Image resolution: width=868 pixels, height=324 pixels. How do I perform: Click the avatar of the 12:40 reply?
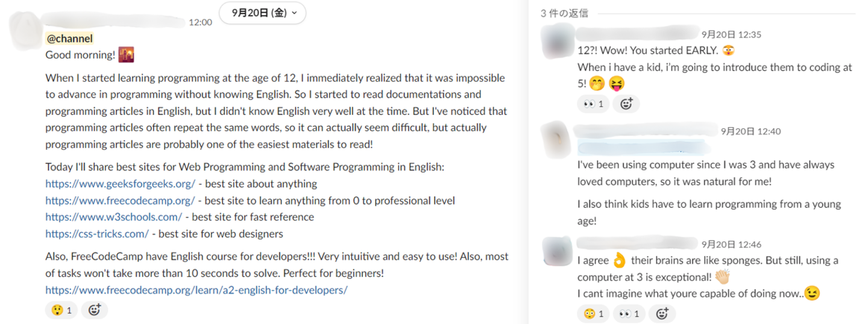[555, 138]
